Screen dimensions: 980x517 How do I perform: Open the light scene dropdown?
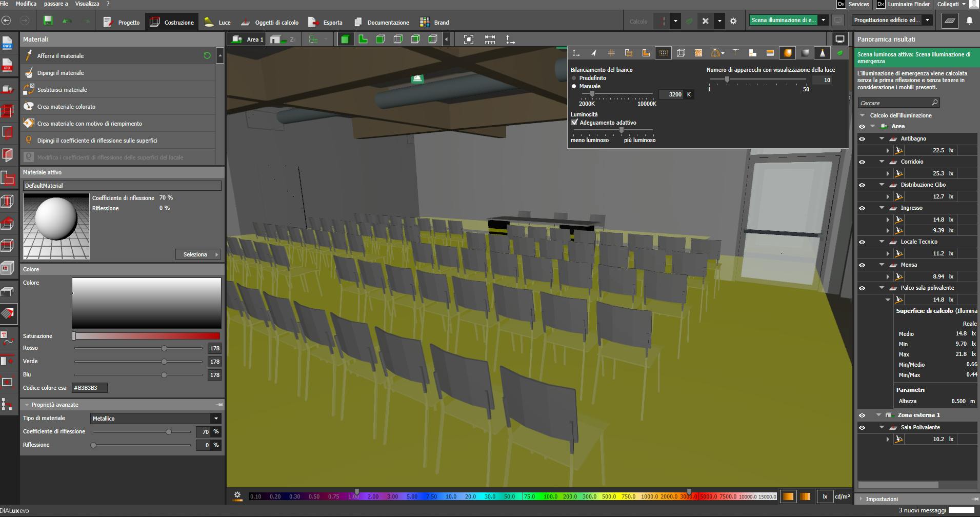(823, 21)
